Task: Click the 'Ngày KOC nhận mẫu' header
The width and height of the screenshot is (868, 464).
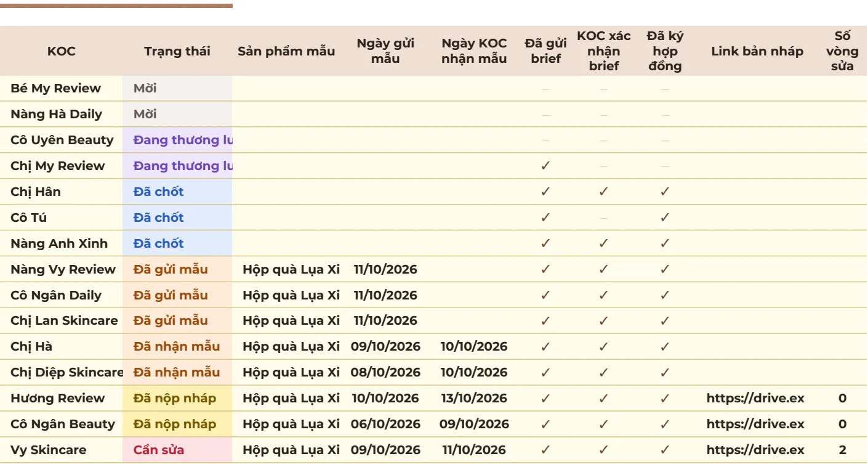Action: click(x=474, y=51)
